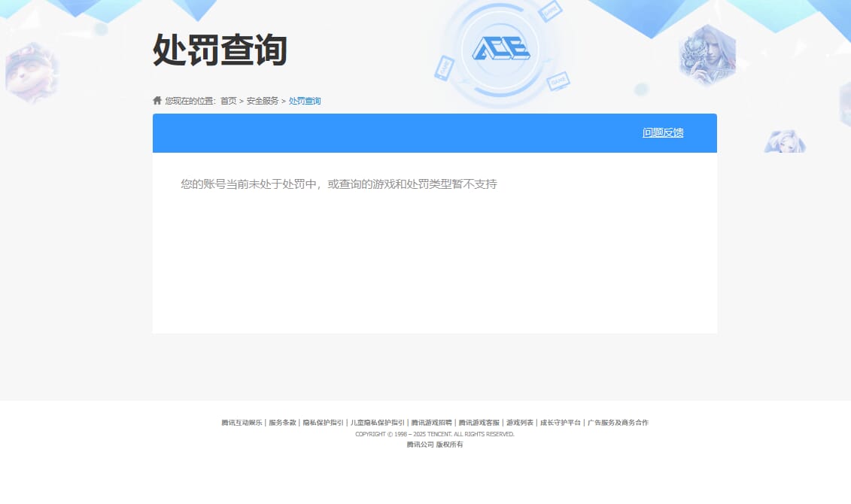Click the 处罚查询 breadcrumb item

coord(305,101)
